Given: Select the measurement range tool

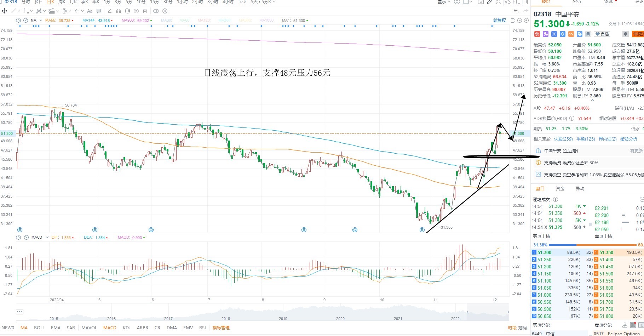Looking at the screenshot, I should pyautogui.click(x=64, y=11).
